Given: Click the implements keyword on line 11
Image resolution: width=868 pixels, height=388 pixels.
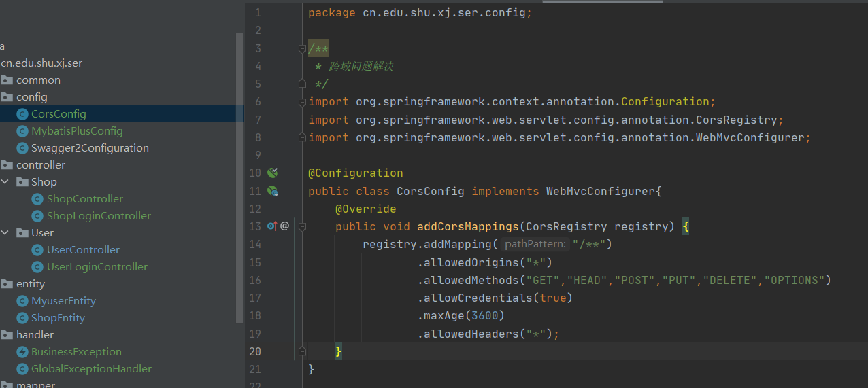Looking at the screenshot, I should [505, 191].
